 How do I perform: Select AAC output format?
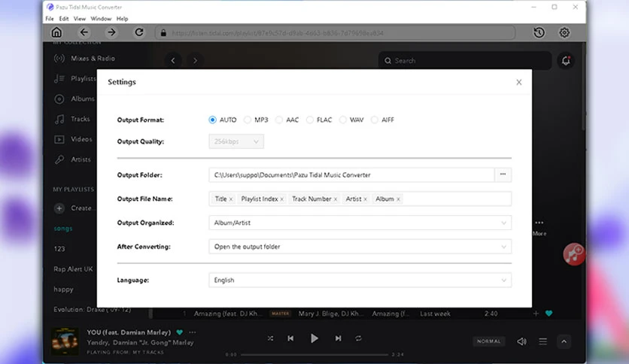279,120
